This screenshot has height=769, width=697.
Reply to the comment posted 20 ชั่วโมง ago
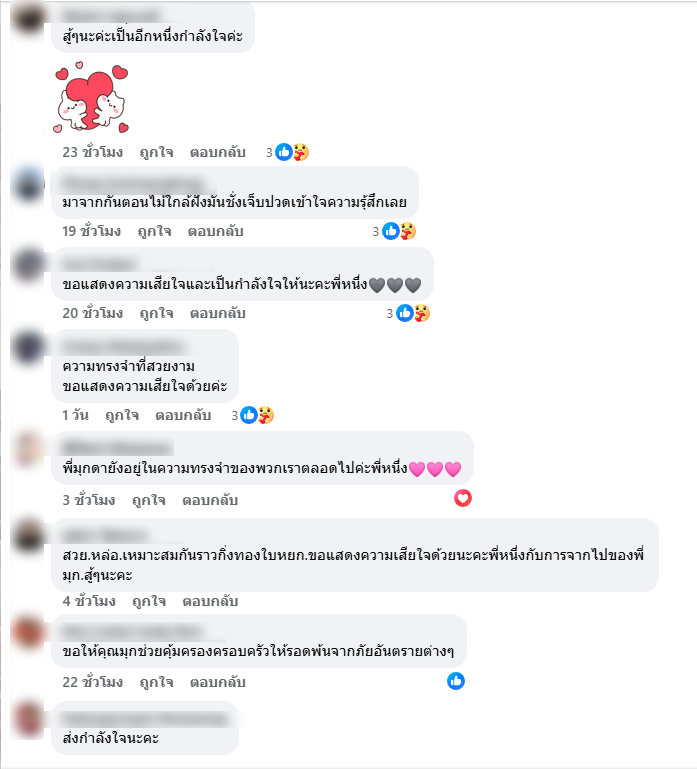point(217,313)
